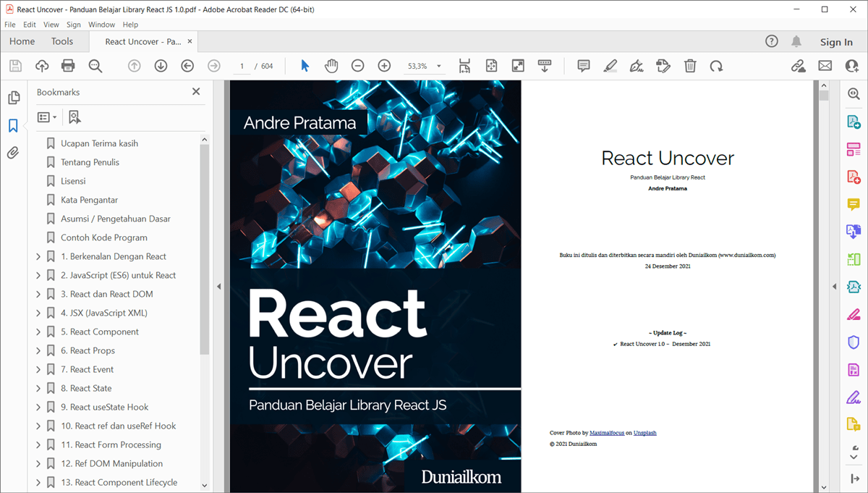868x493 pixels.
Task: Toggle the Bookmarks panel icon
Action: 13,125
